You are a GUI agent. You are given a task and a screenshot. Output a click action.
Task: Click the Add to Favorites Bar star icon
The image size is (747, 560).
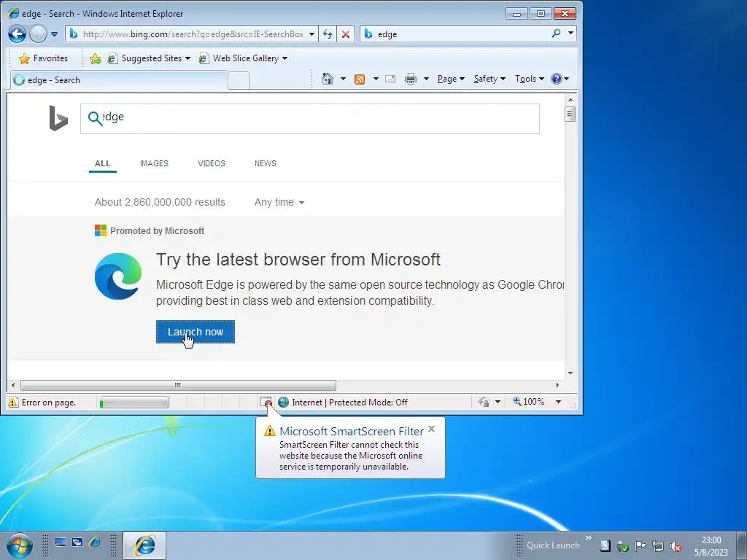(x=96, y=58)
